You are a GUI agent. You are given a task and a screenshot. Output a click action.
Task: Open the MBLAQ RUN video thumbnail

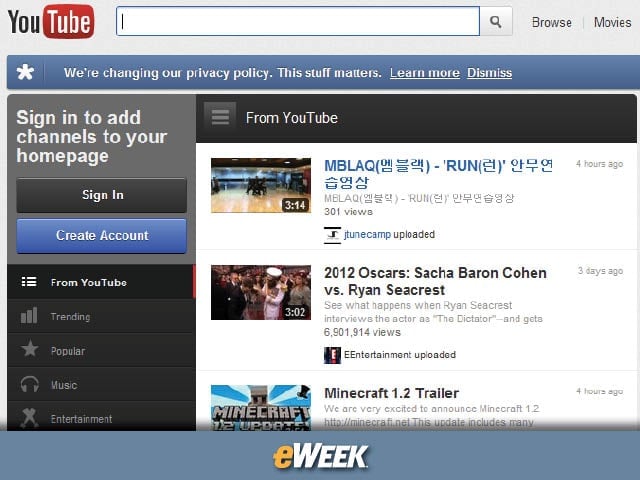pos(261,186)
